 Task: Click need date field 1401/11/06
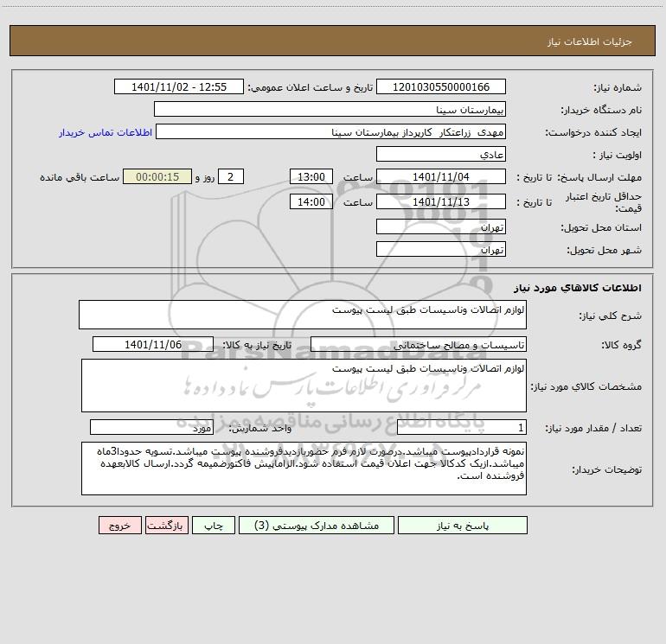[x=153, y=344]
